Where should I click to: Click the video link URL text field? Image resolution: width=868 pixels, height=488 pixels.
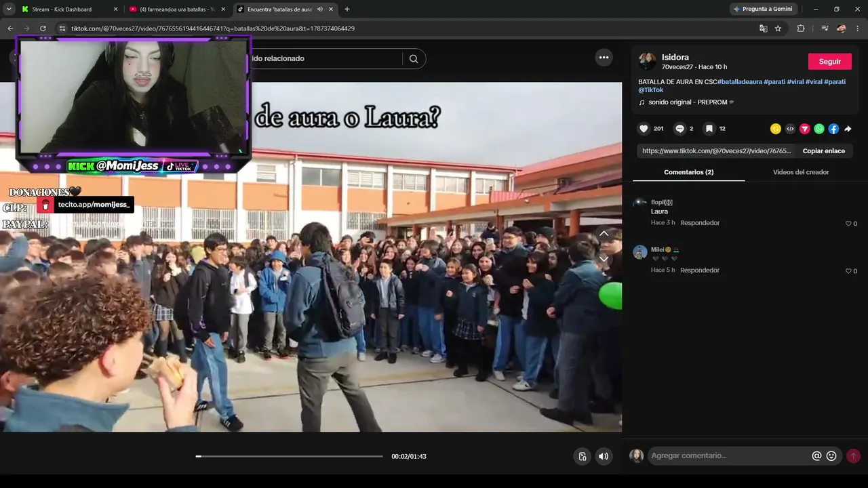(x=716, y=151)
